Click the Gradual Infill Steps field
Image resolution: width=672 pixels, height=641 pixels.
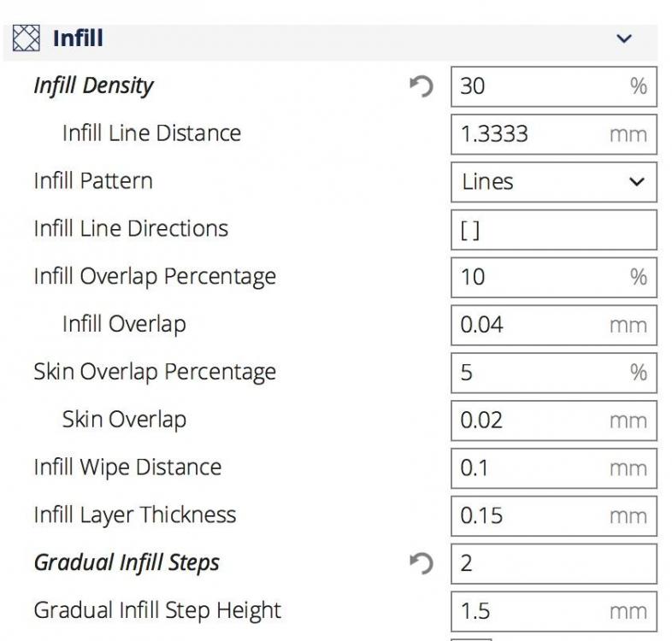(x=553, y=563)
